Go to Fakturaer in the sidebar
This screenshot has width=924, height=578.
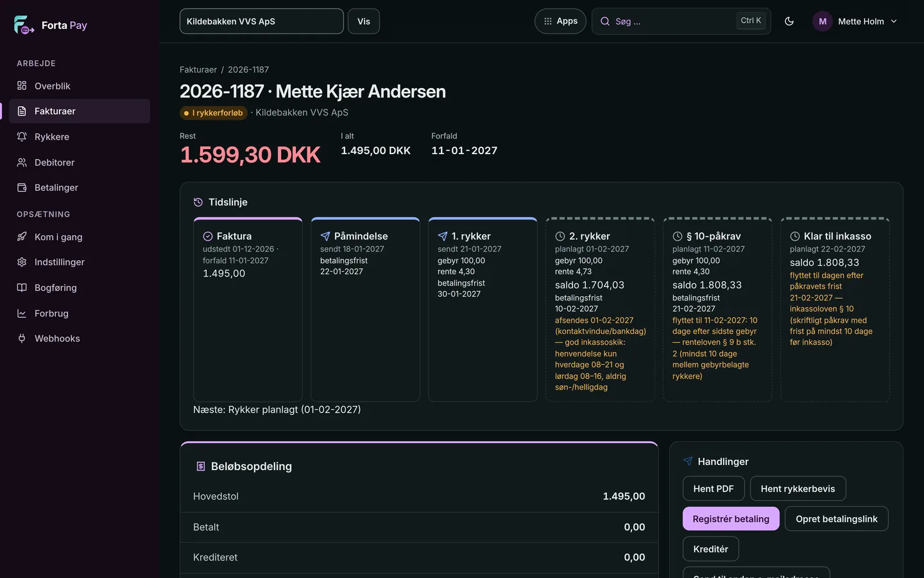(x=80, y=111)
